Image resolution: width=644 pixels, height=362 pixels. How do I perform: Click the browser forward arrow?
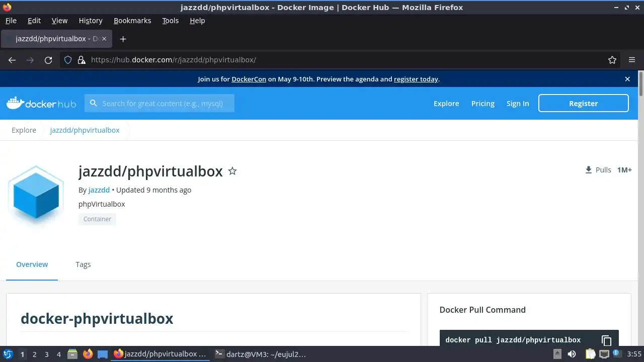click(x=30, y=60)
